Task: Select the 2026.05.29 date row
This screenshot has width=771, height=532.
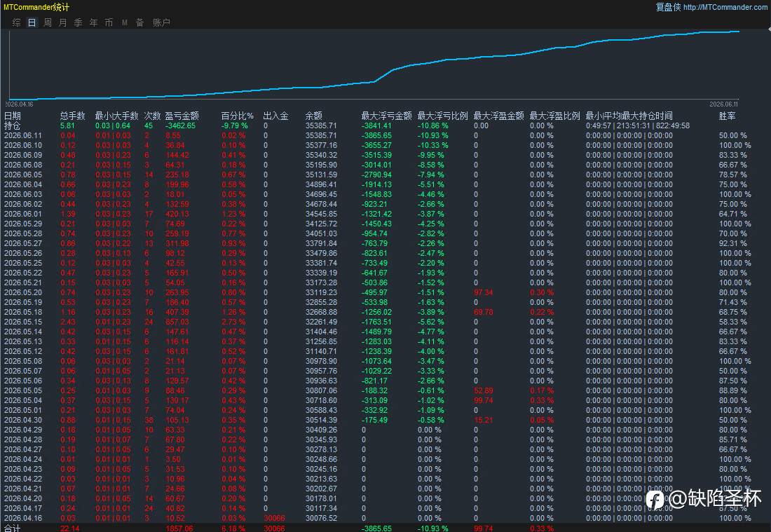Action: coord(23,224)
